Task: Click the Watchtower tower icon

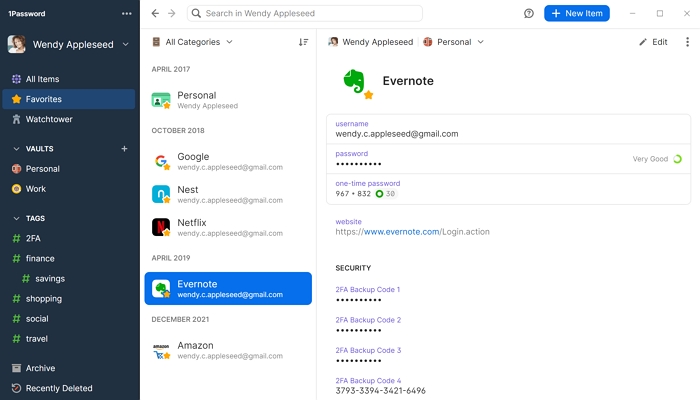Action: tap(17, 119)
